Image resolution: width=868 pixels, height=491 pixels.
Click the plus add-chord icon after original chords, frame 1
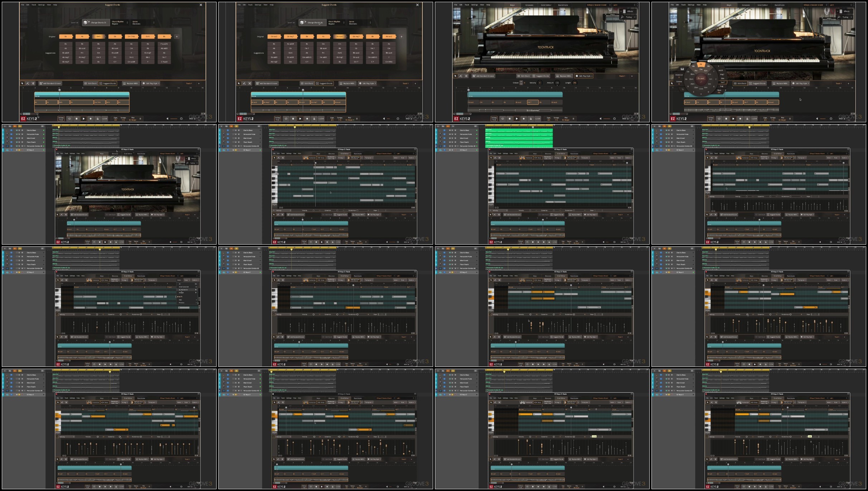pos(176,36)
